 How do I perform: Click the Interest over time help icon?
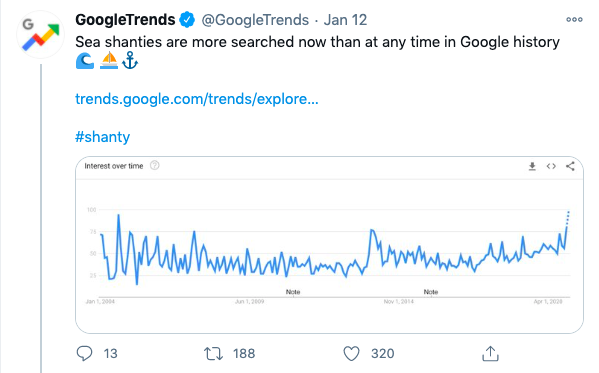tap(154, 165)
